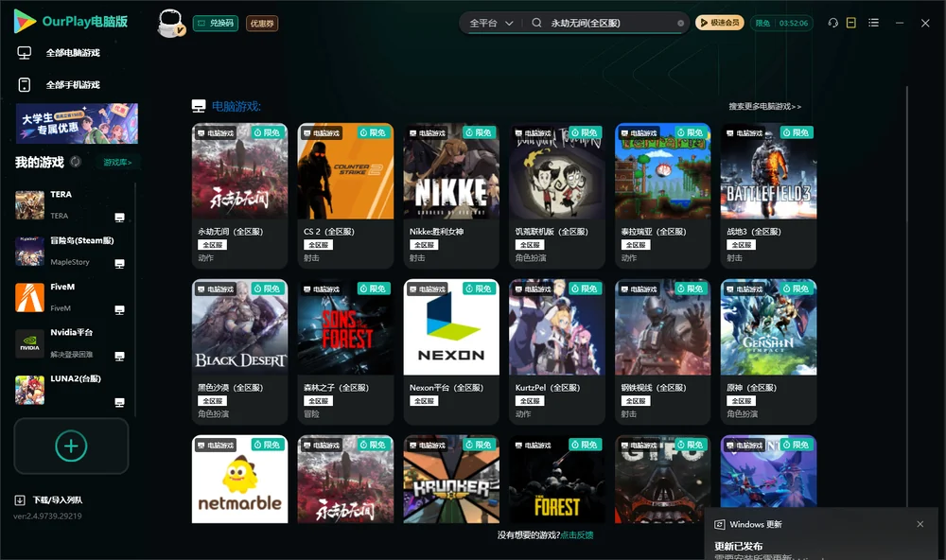Open the CS 2 (全区服) game card
Screen dimensions: 946x560
[345, 196]
